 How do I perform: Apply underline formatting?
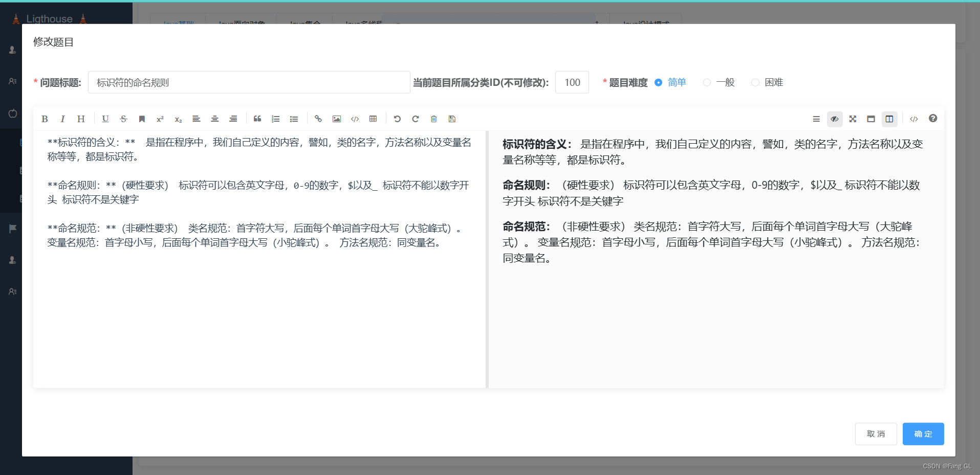click(x=105, y=119)
